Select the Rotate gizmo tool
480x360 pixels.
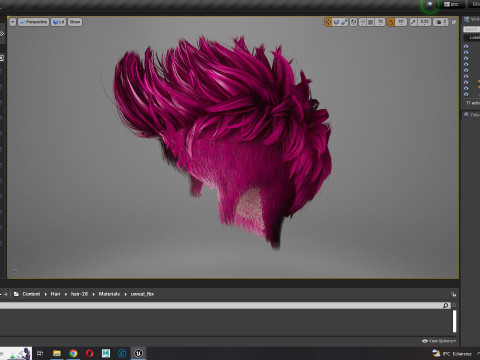[336, 22]
